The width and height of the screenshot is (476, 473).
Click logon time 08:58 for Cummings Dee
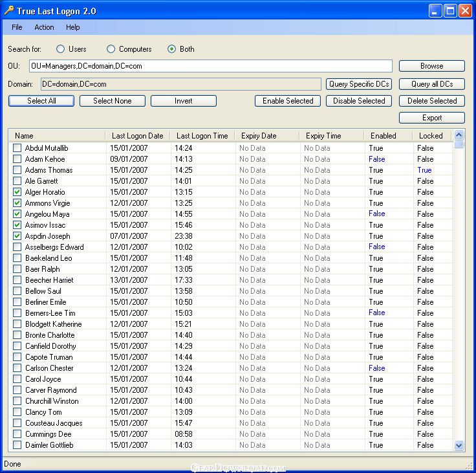(184, 434)
